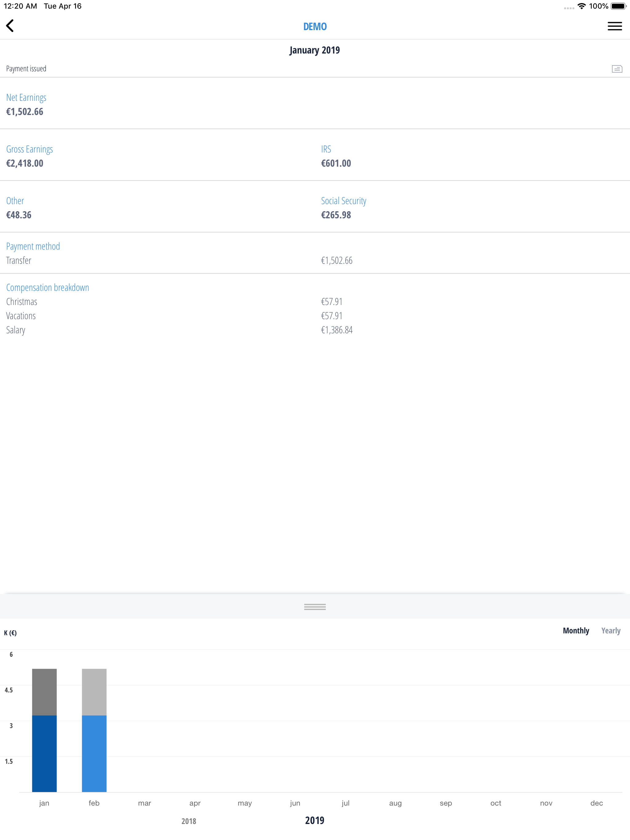630x840 pixels.
Task: Open the payslip document icon
Action: pos(617,69)
